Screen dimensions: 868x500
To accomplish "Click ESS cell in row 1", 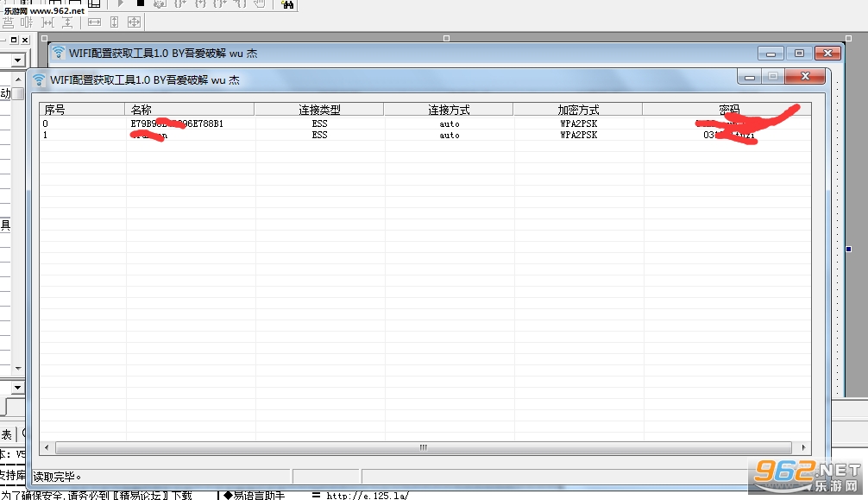I will pyautogui.click(x=319, y=135).
